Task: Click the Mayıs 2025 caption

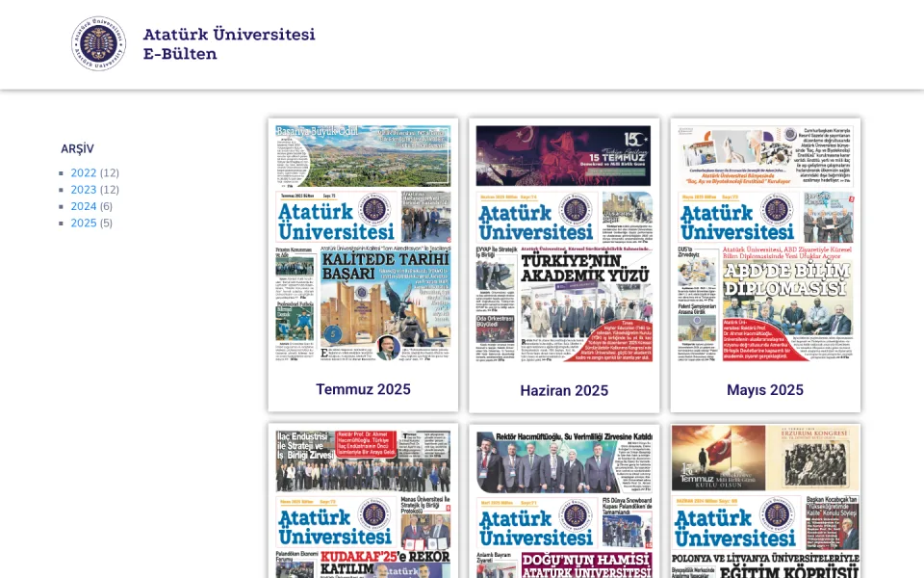Action: [x=765, y=390]
